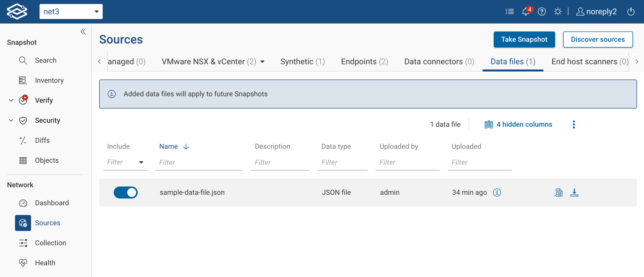Viewport: 644px width, 277px height.
Task: Disable the Include toggle for sample-data-file.json
Action: (126, 192)
